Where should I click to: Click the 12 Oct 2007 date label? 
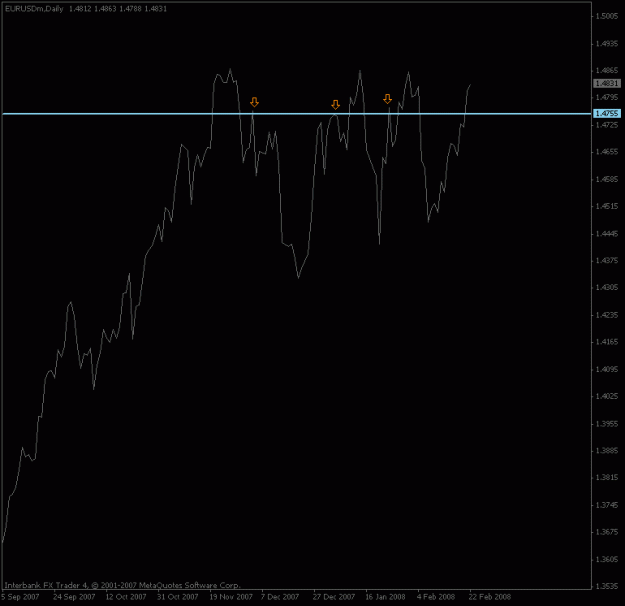pos(126,597)
